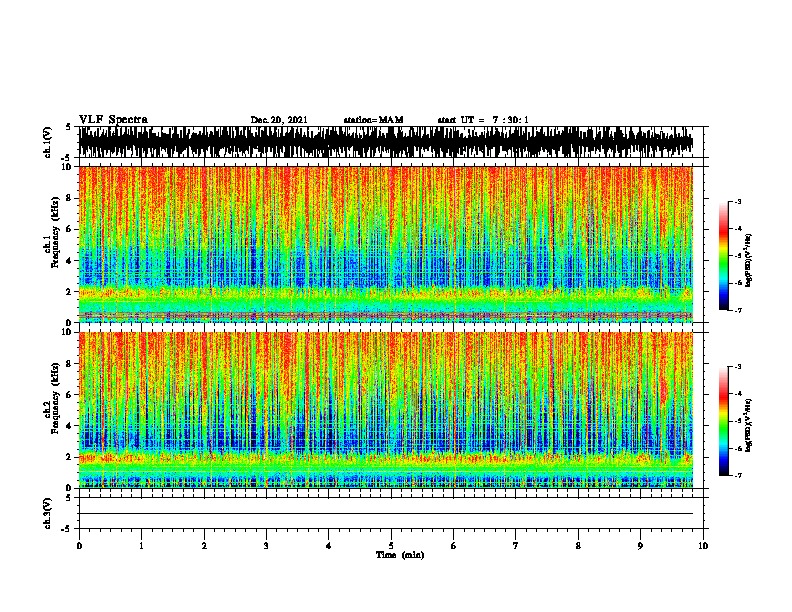Click the "2" tick on the Time axis
The height and width of the screenshot is (612, 792).
pos(204,546)
